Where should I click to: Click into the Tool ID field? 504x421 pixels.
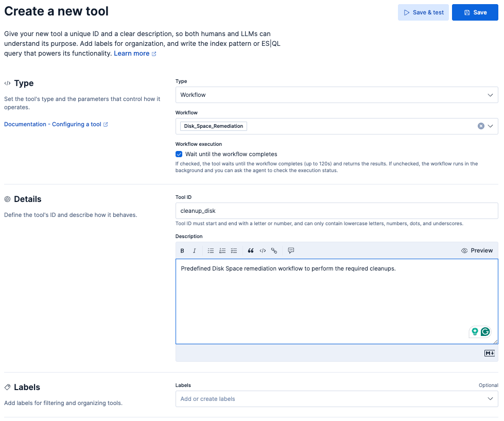point(336,211)
